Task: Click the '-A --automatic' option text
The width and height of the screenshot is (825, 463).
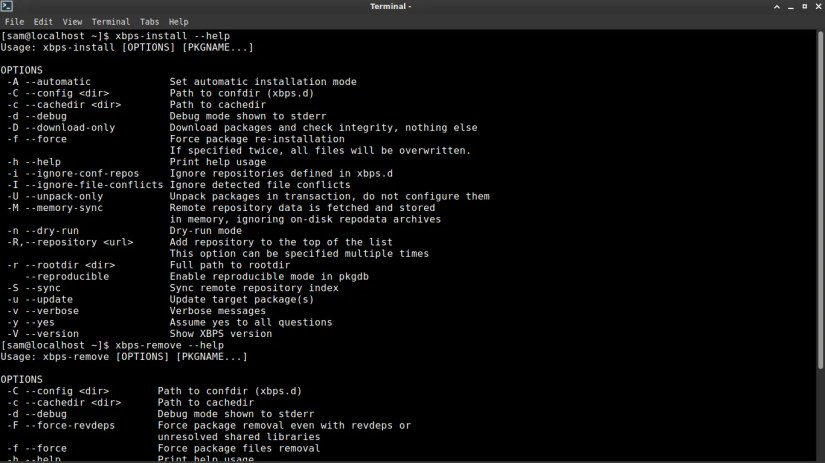Action: pyautogui.click(x=48, y=82)
